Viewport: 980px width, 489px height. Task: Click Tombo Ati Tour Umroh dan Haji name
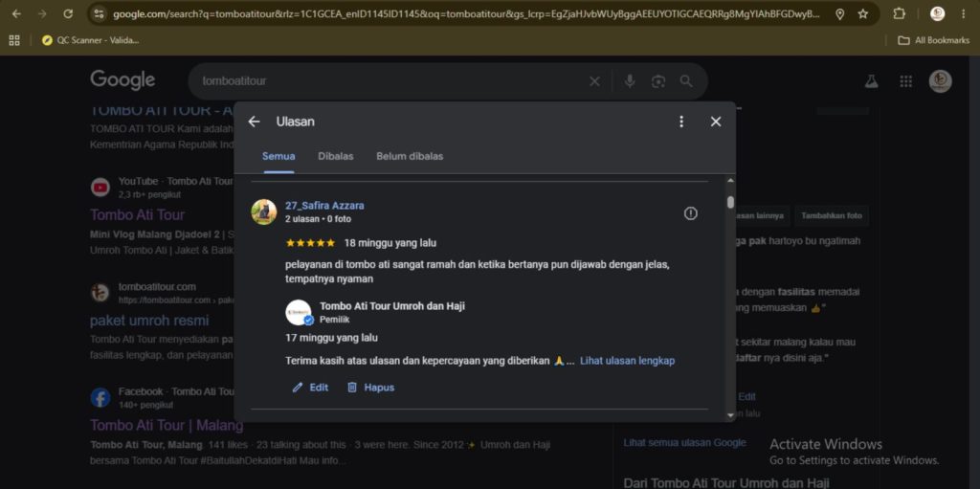click(391, 306)
